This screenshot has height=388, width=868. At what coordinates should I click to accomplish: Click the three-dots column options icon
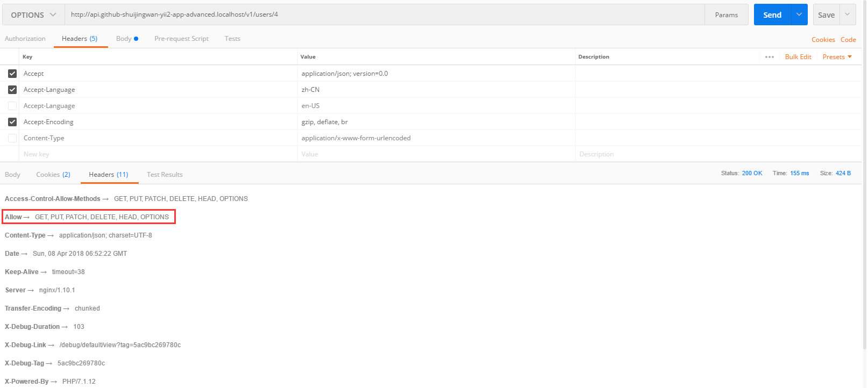[770, 57]
